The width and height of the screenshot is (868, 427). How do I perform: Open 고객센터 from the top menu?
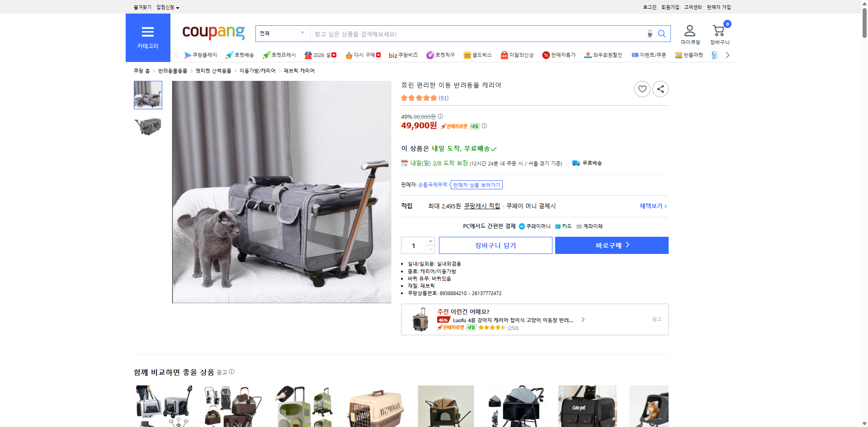[x=692, y=7]
